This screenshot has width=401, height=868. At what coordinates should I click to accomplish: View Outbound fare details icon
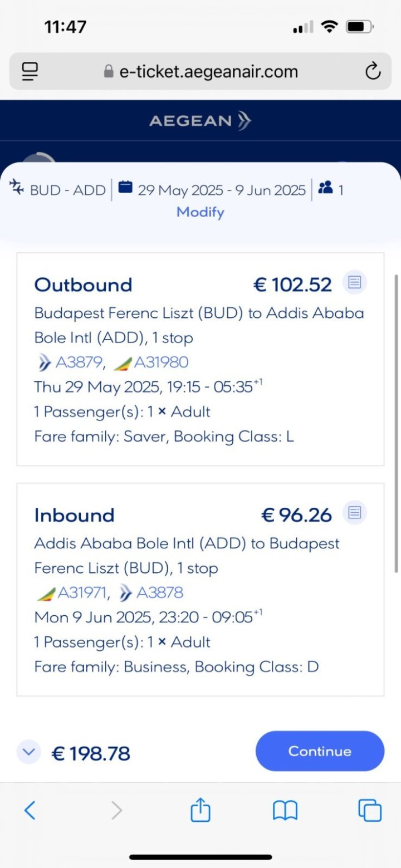355,283
